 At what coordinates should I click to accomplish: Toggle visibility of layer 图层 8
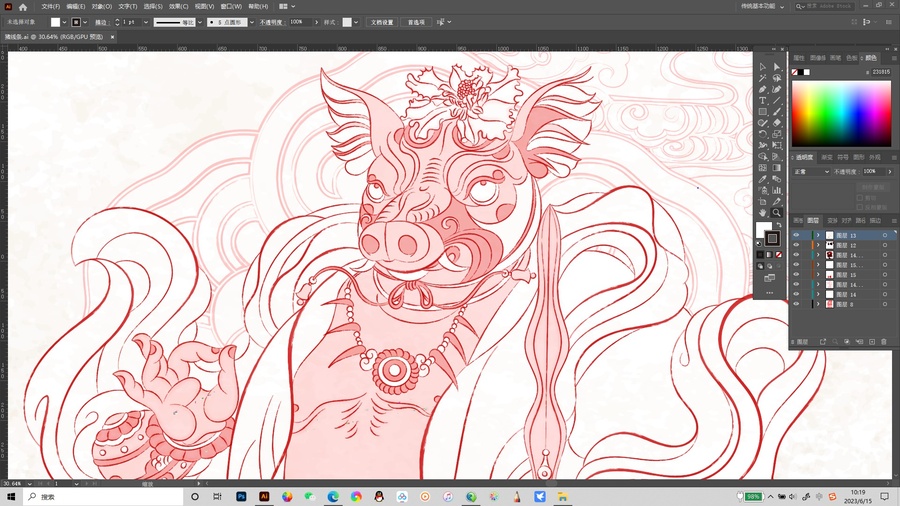pyautogui.click(x=796, y=304)
